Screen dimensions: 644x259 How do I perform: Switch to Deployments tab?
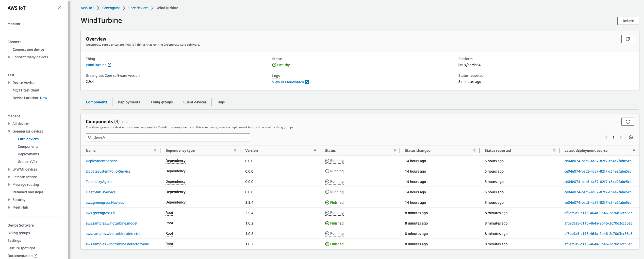point(129,102)
